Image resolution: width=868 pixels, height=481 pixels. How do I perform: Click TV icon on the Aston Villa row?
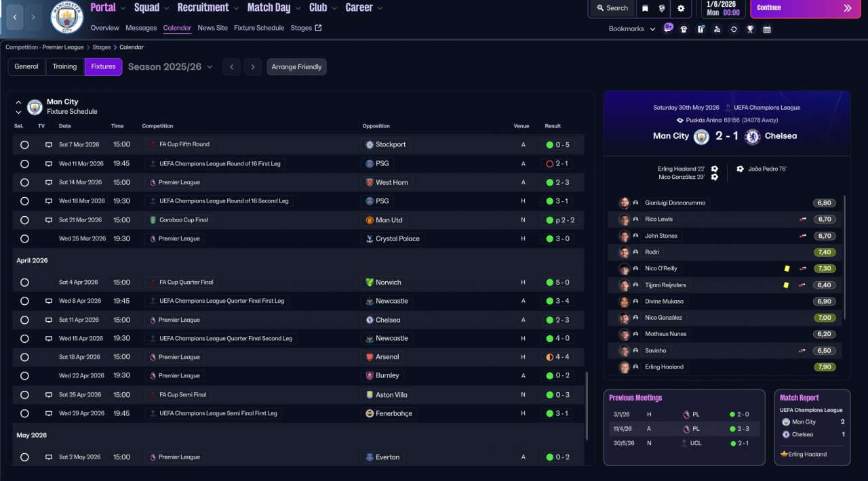(x=49, y=394)
